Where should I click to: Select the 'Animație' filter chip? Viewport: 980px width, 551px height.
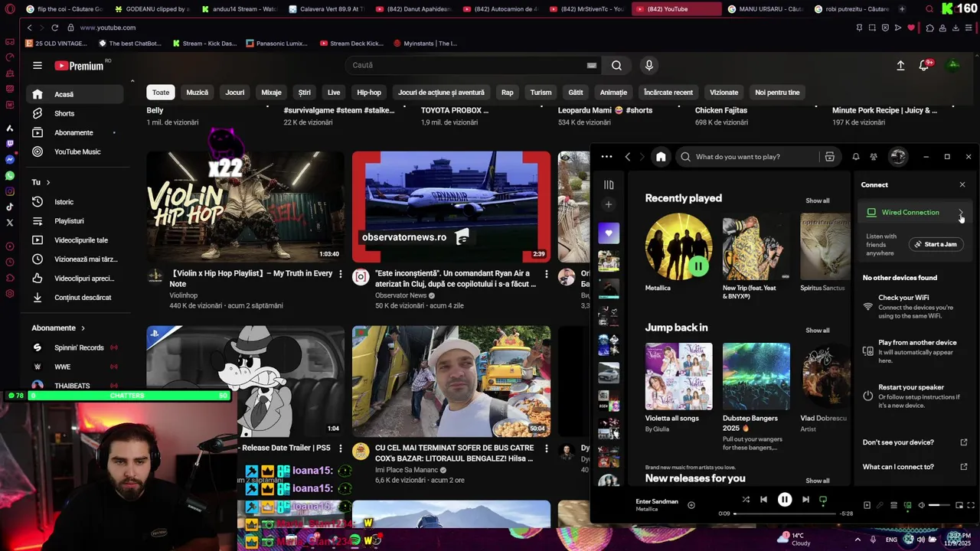click(x=613, y=93)
